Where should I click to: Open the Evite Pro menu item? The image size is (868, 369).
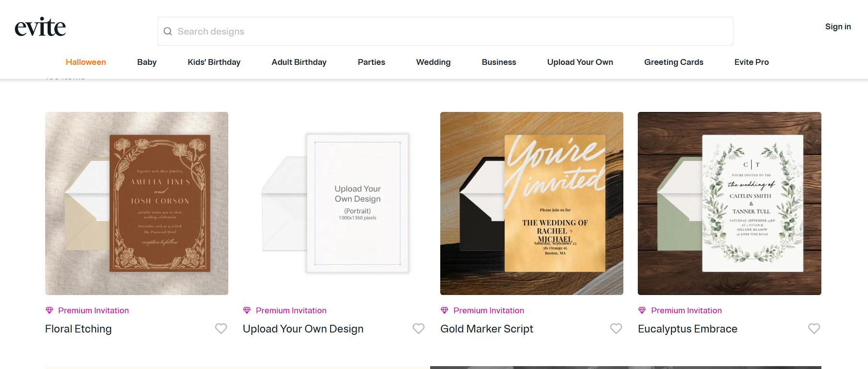pyautogui.click(x=751, y=62)
